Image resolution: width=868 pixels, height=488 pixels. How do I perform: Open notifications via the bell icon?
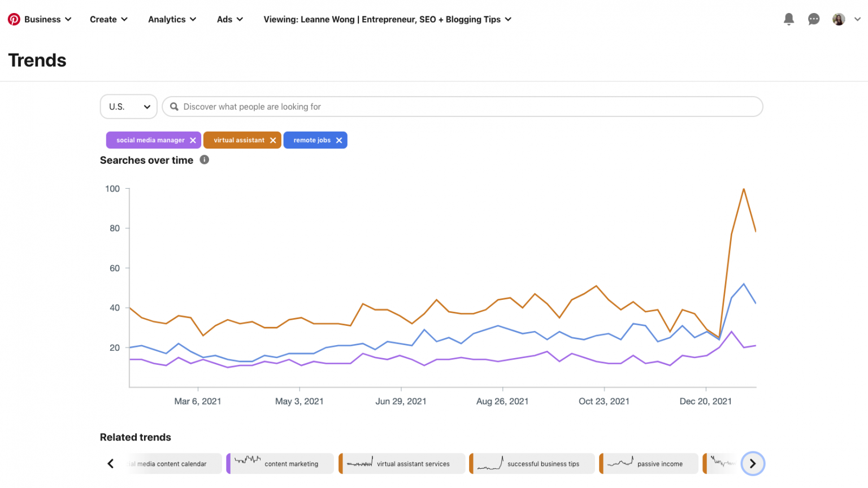788,19
